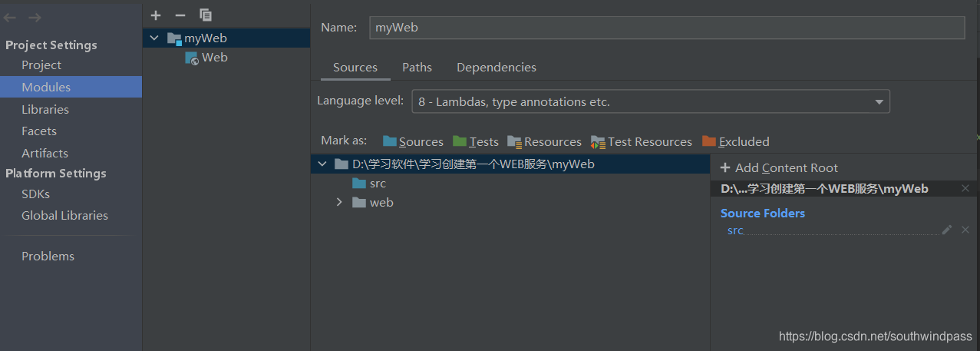The image size is (980, 351).
Task: Expand the web folder node
Action: click(339, 203)
